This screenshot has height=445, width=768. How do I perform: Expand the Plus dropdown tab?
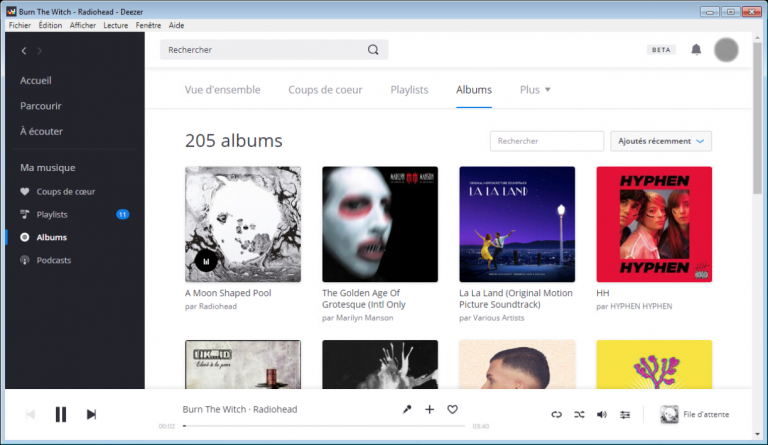pyautogui.click(x=535, y=90)
